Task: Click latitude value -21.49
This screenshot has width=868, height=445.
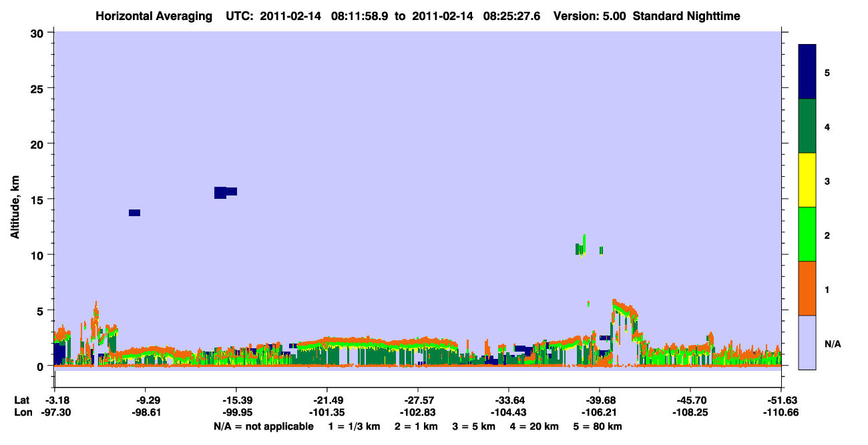Action: pos(327,400)
